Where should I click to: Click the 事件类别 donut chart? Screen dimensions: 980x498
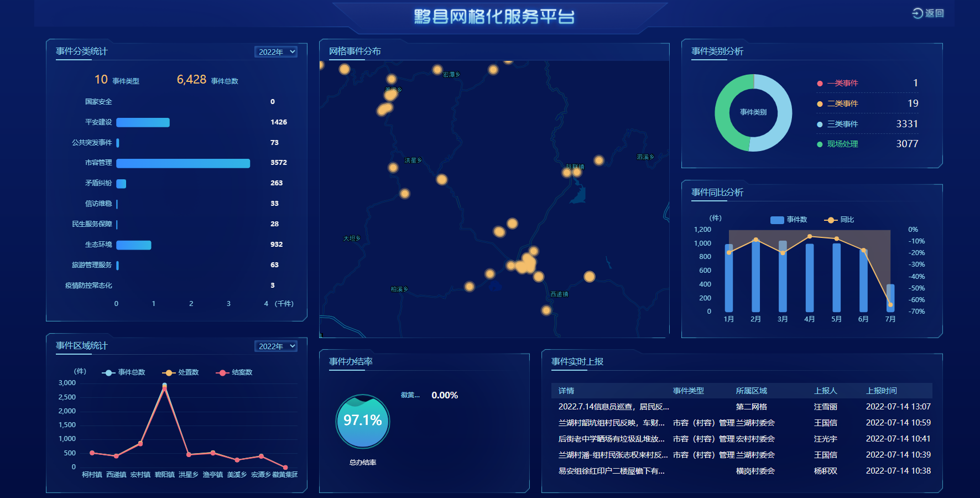pos(754,113)
